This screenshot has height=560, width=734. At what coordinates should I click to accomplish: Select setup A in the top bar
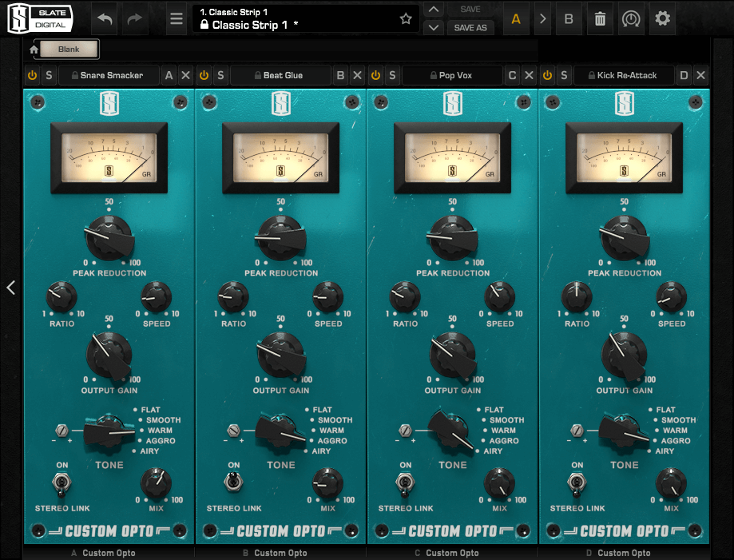click(x=516, y=18)
